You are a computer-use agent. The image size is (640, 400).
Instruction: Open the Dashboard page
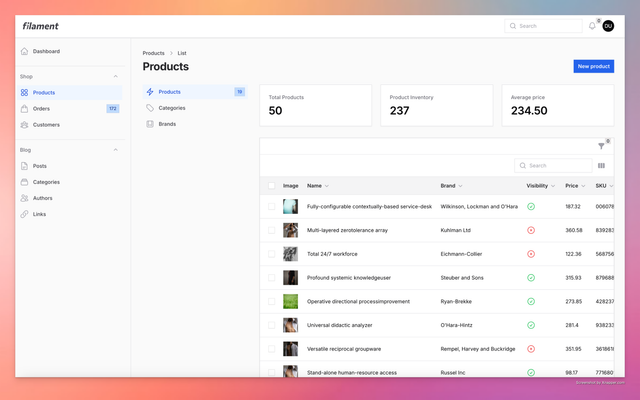point(70,51)
